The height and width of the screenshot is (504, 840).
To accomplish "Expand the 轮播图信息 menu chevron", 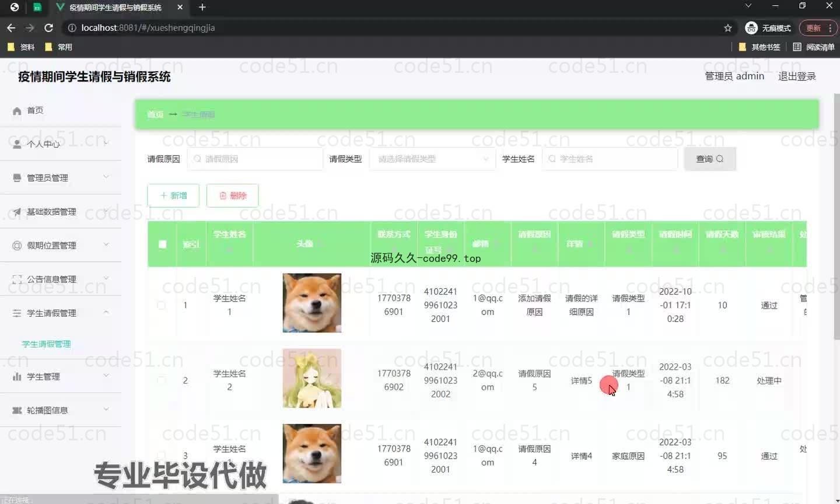I will [x=106, y=409].
